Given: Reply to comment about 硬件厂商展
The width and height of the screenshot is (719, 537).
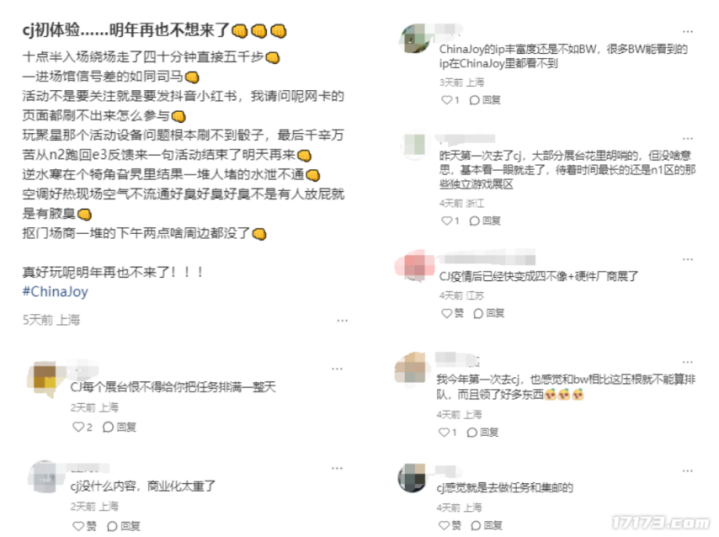Looking at the screenshot, I should click(489, 313).
